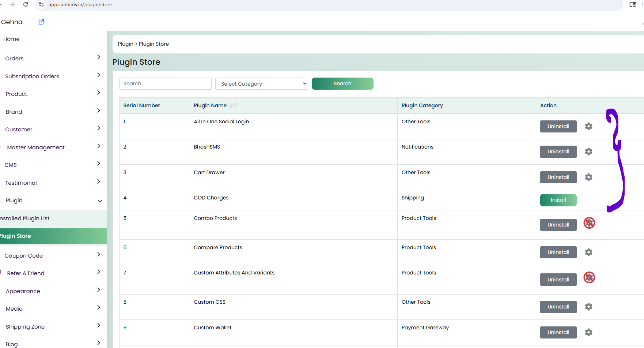Screen dimensions: 644x348
Task: Uninstall the Custom CSS plugin
Action: click(558, 307)
